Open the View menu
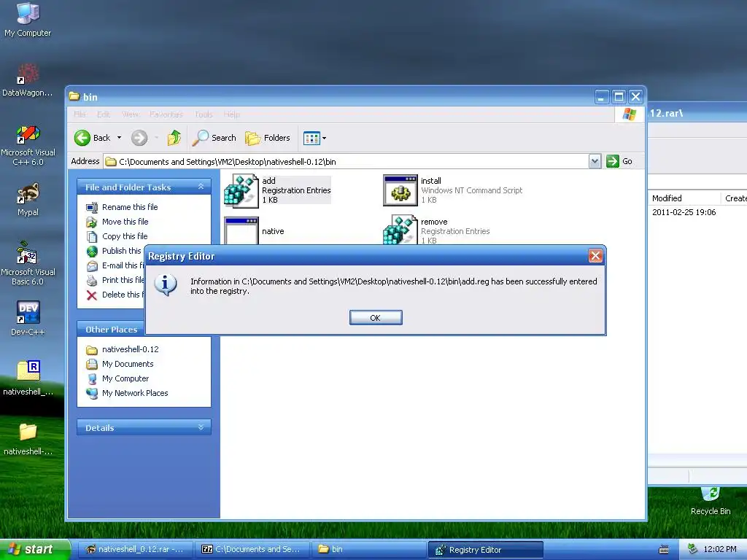747x560 pixels. pyautogui.click(x=131, y=114)
